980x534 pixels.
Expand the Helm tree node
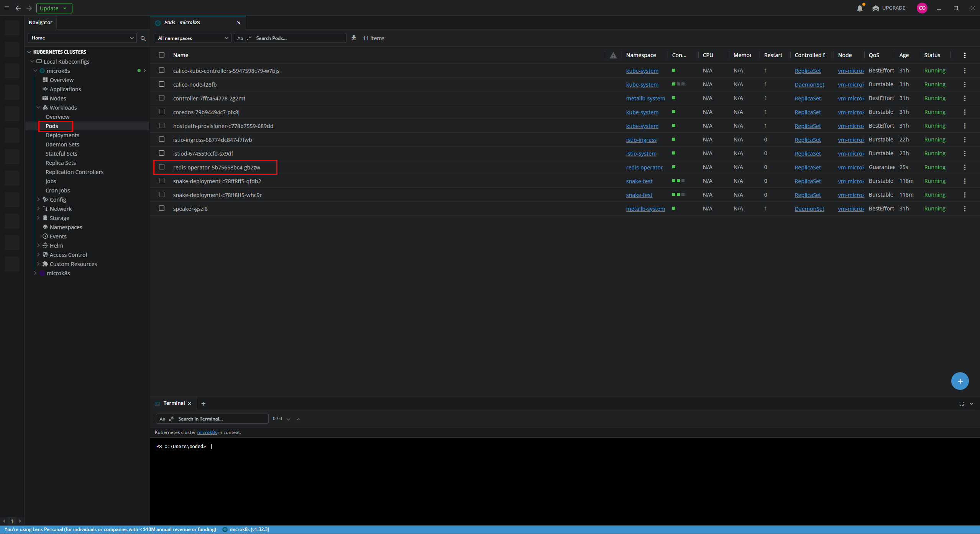pyautogui.click(x=38, y=246)
